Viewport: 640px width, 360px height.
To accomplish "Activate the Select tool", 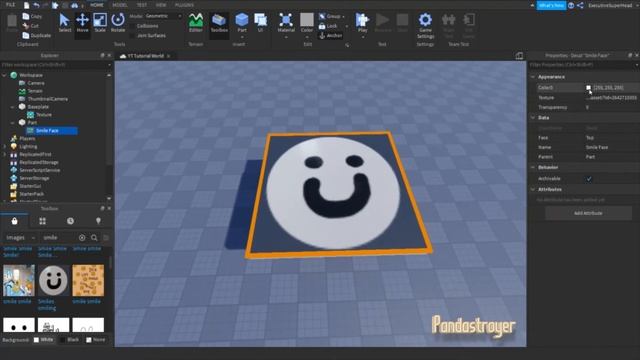I will (64, 23).
